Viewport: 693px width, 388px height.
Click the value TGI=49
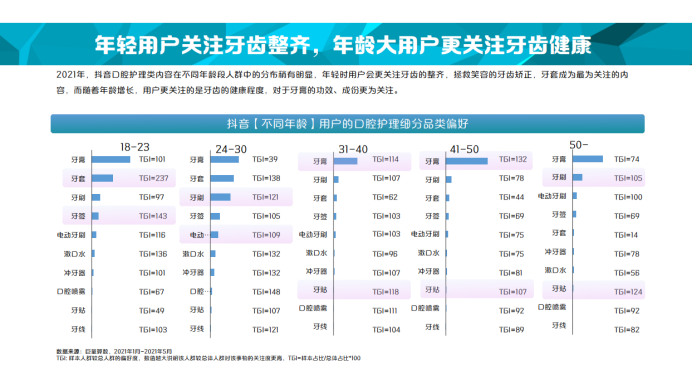[x=151, y=311]
